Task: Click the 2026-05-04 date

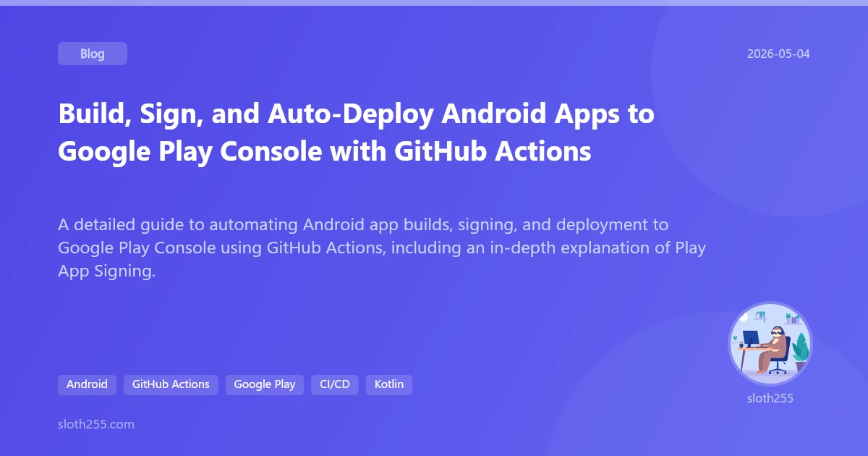Action: pos(778,54)
